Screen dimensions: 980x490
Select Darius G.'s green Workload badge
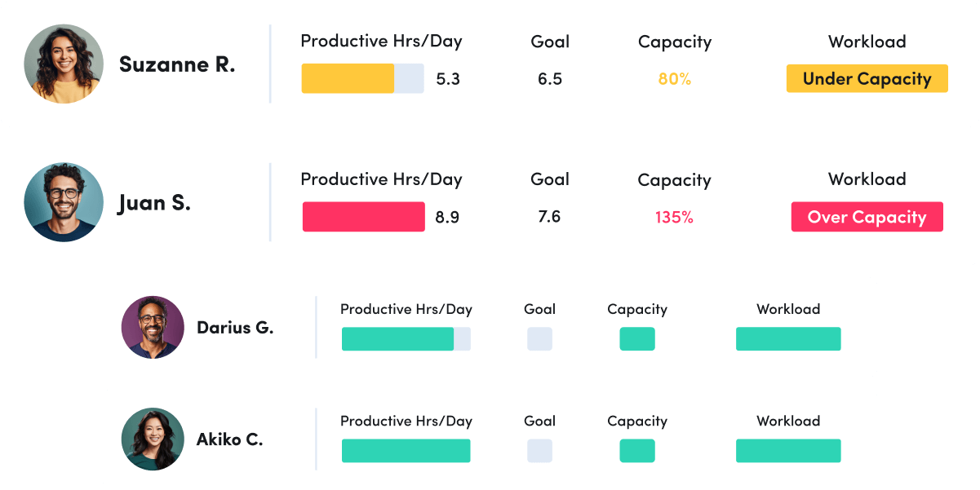point(788,338)
